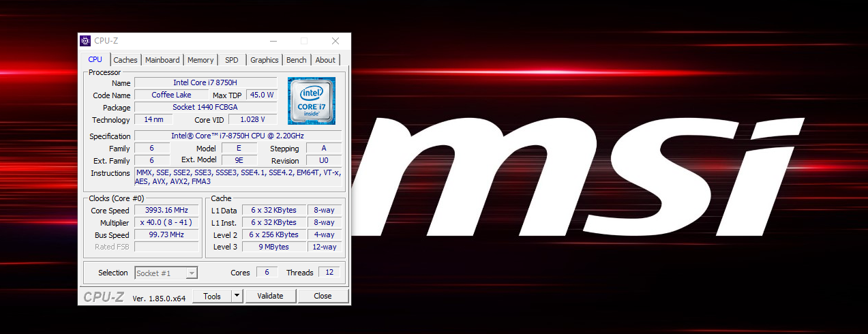Open the Mainboard tab

click(162, 60)
